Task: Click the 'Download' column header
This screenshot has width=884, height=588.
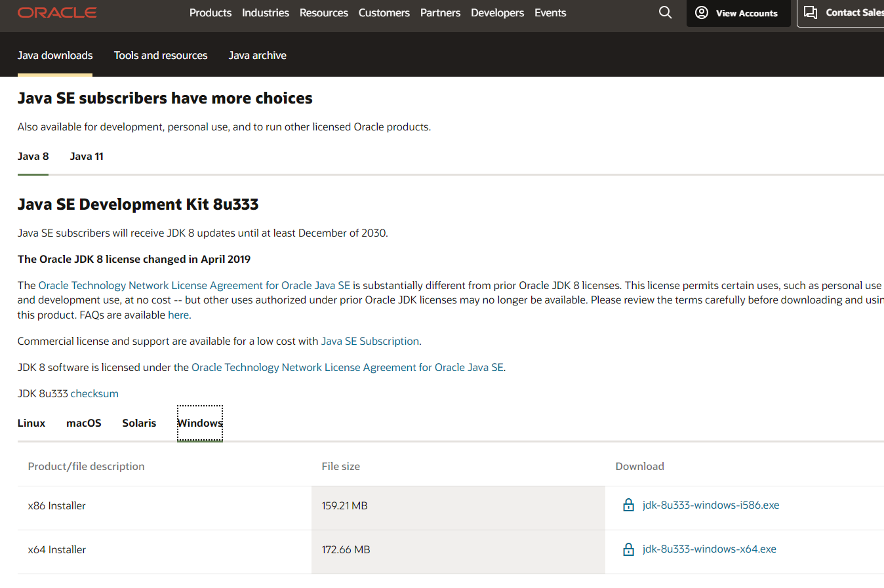Action: [640, 466]
